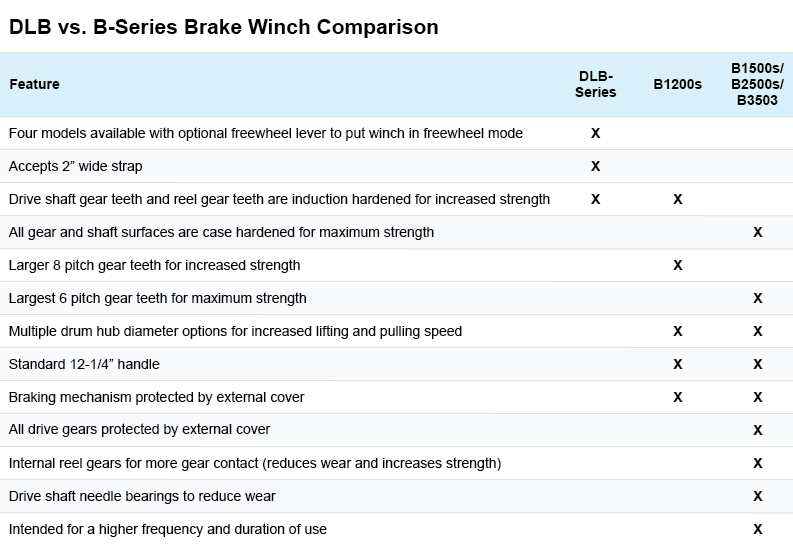The image size is (793, 544).
Task: Select the Four models available feature text
Action: pyautogui.click(x=266, y=133)
